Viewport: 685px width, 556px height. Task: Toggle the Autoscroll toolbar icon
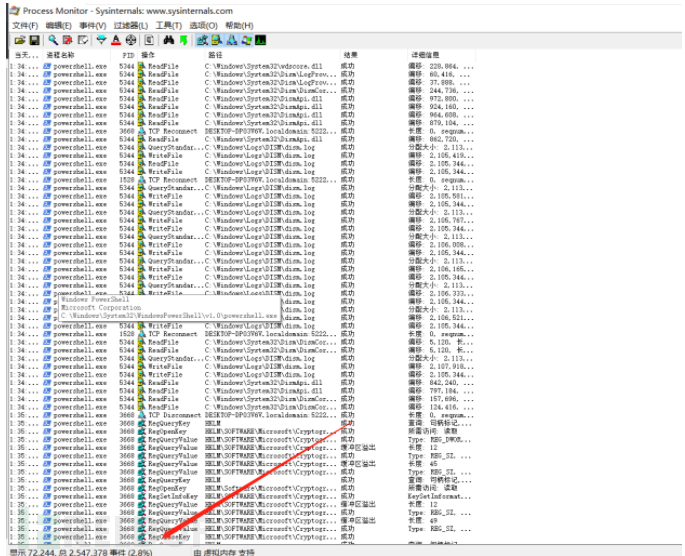point(67,40)
